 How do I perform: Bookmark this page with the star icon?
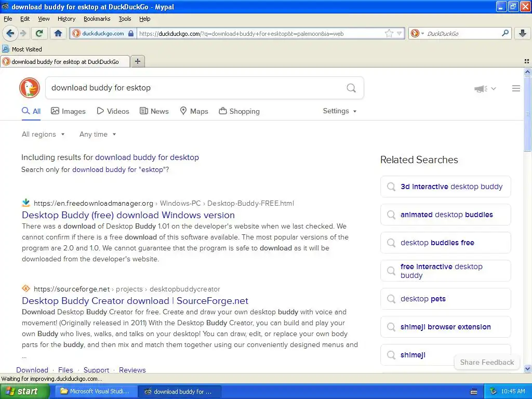(x=389, y=33)
